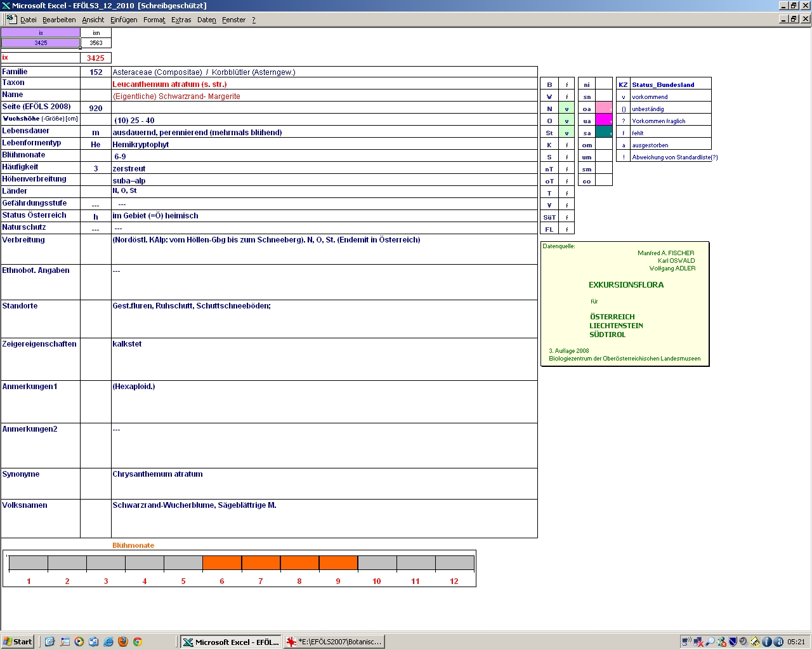Open the Format menu
Image resolution: width=812 pixels, height=650 pixels.
(154, 20)
